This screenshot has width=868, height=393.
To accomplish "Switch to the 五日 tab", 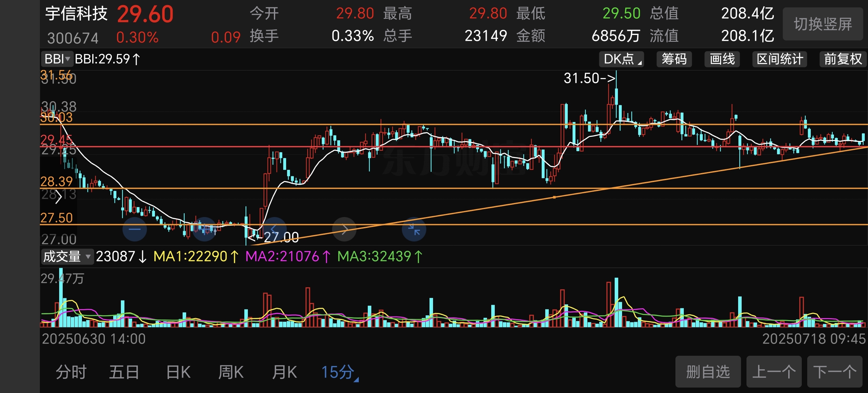I will tap(124, 372).
